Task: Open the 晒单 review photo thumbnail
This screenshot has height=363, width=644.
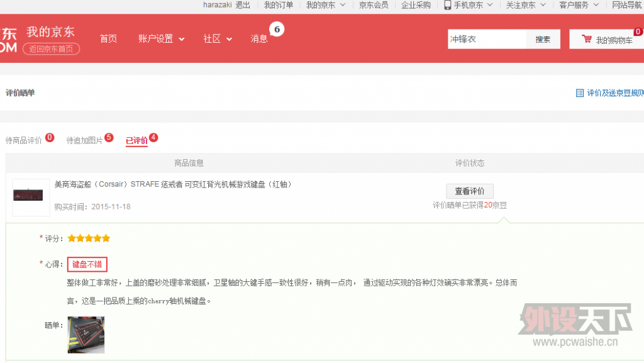Action: coord(86,335)
